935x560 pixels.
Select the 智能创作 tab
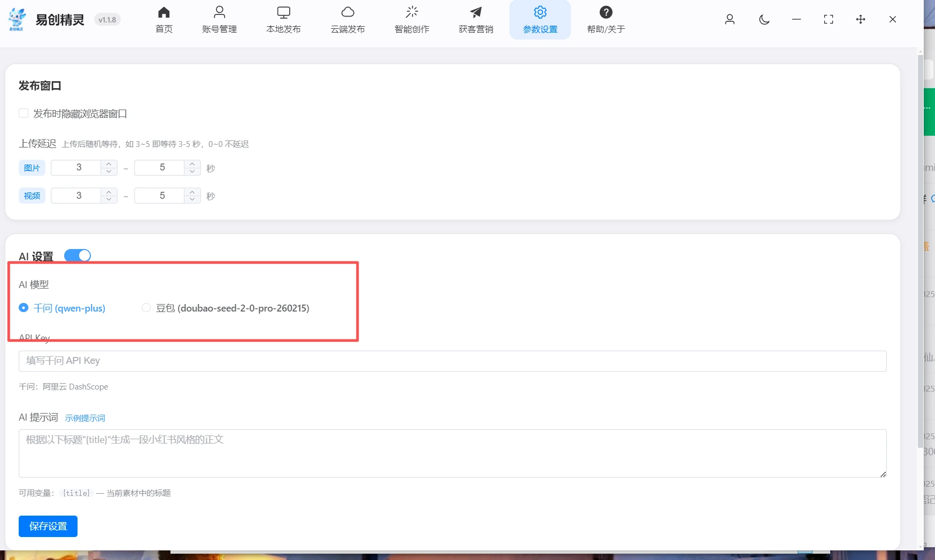pyautogui.click(x=412, y=20)
